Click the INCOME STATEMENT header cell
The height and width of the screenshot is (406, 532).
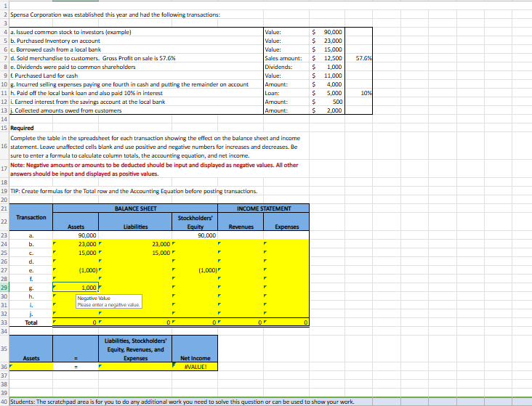pos(264,208)
